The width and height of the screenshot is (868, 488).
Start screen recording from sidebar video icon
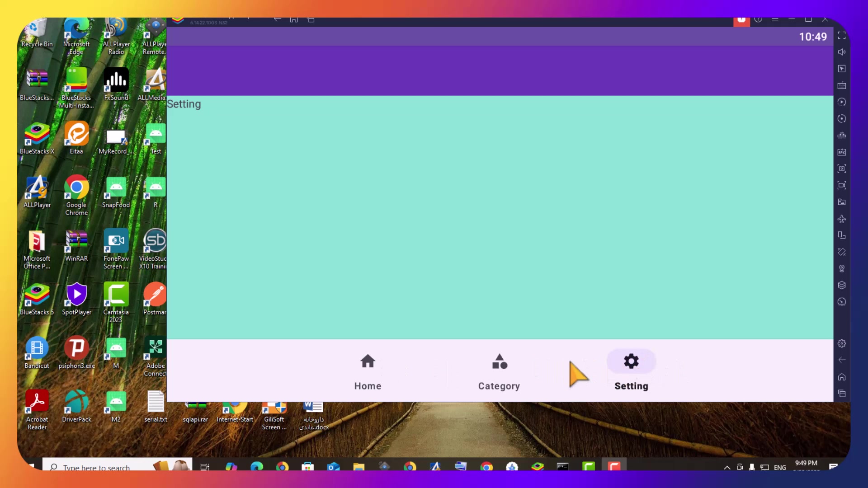tap(841, 185)
